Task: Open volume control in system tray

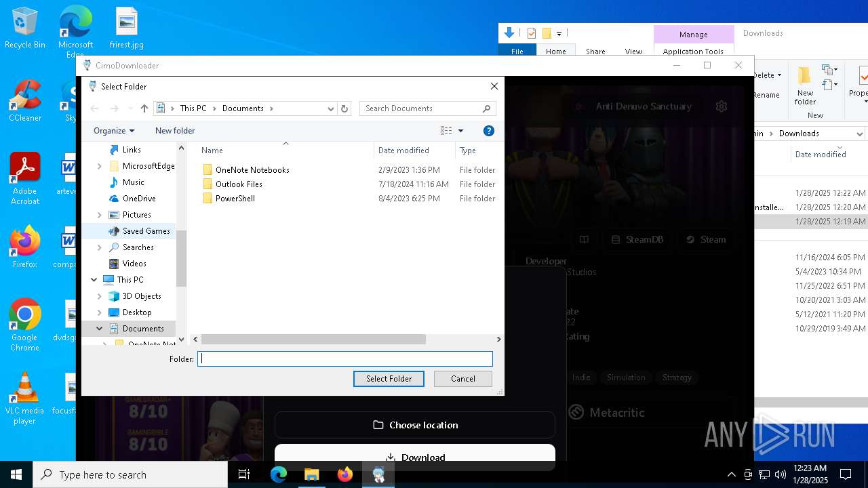Action: coord(781,474)
